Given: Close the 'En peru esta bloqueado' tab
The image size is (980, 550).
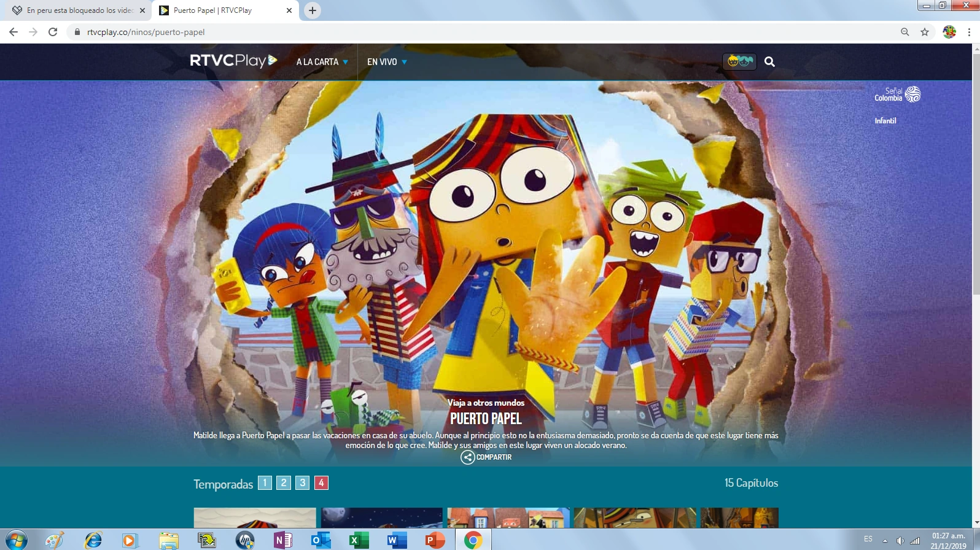Looking at the screenshot, I should tap(142, 10).
